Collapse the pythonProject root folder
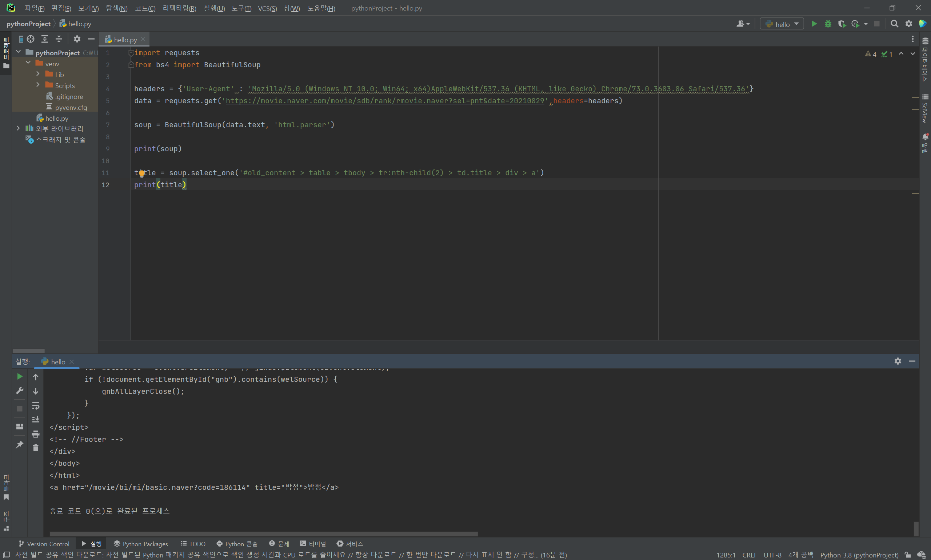931x560 pixels. point(18,52)
